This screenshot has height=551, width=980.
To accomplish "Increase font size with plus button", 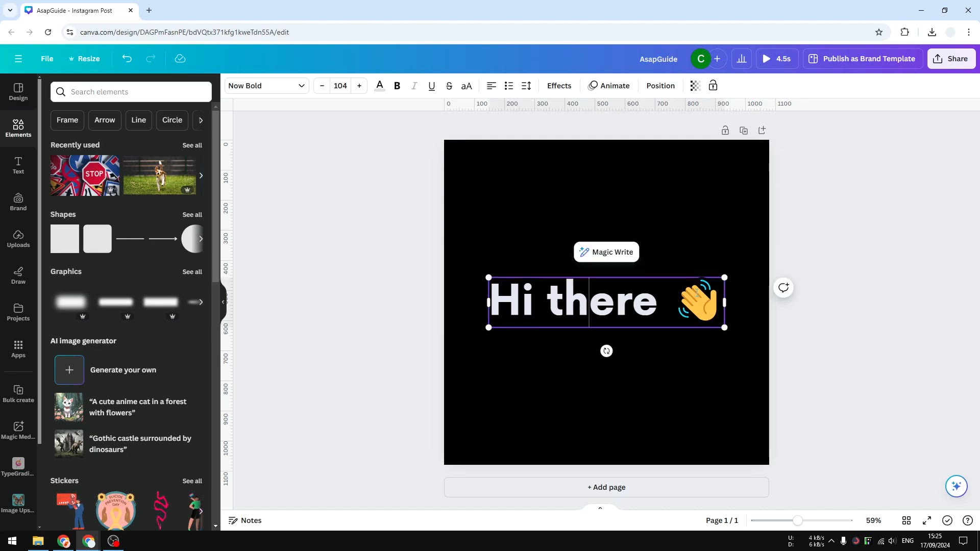I will click(359, 86).
